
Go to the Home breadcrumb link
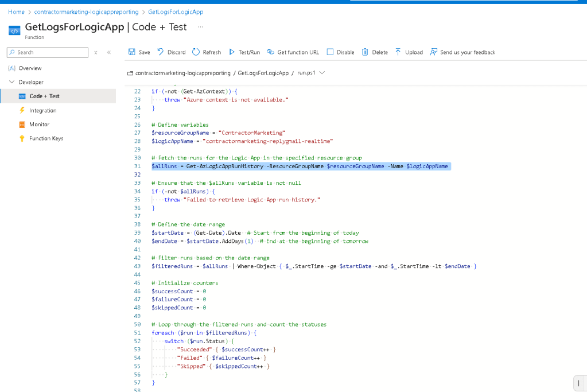click(x=16, y=12)
